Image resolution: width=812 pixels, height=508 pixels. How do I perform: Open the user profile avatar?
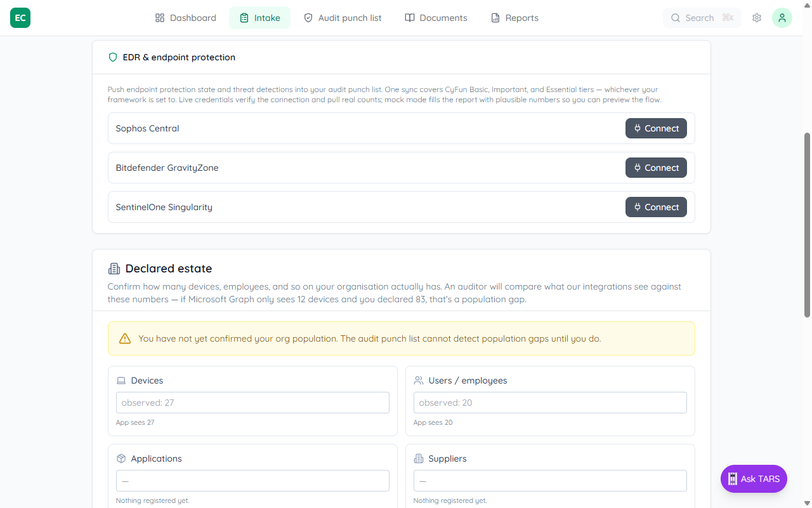tap(782, 18)
